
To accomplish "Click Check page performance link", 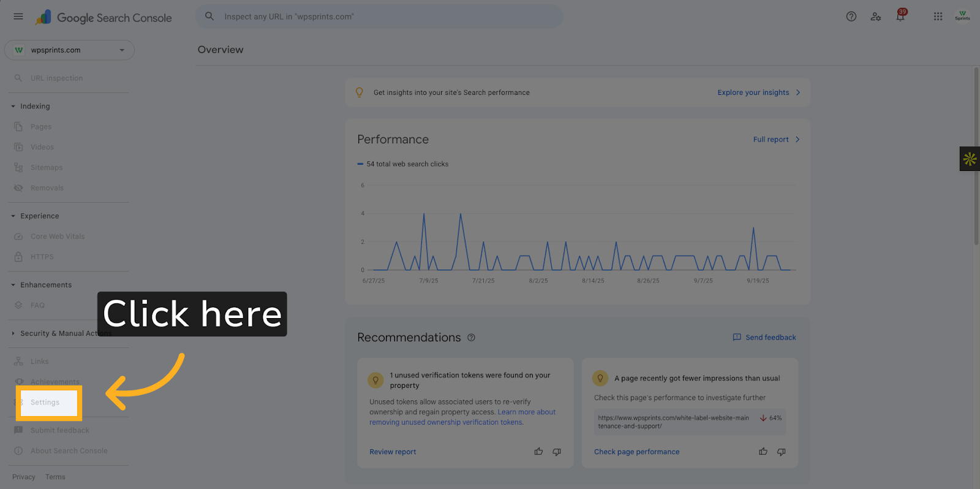I will coord(636,452).
